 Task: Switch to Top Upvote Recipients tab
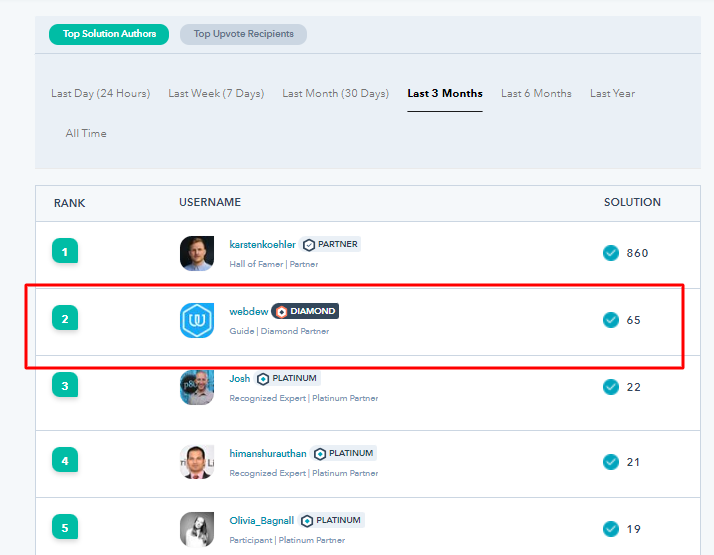coord(243,34)
